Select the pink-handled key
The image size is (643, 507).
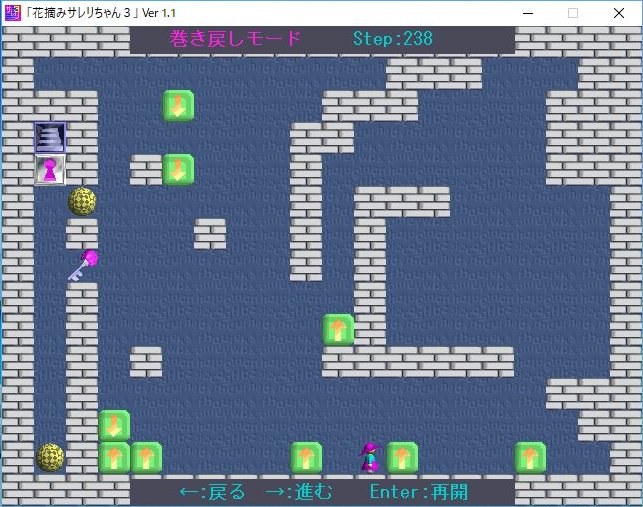(82, 264)
